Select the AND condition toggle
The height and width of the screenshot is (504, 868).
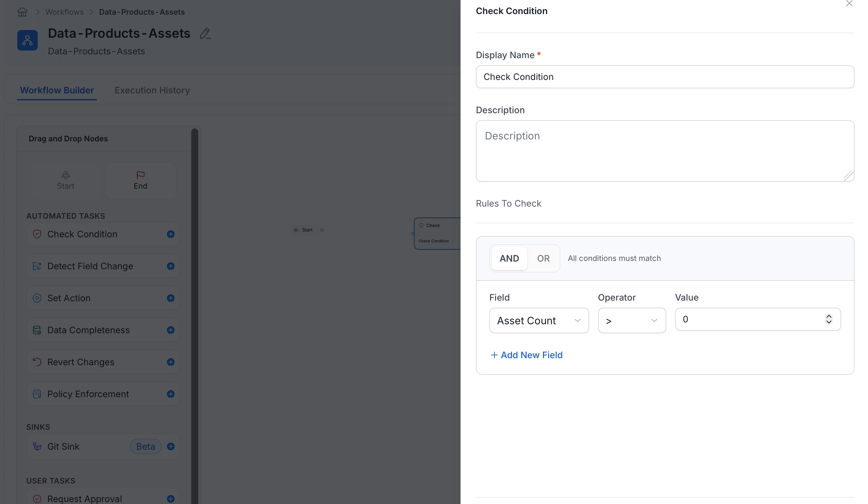pos(509,259)
